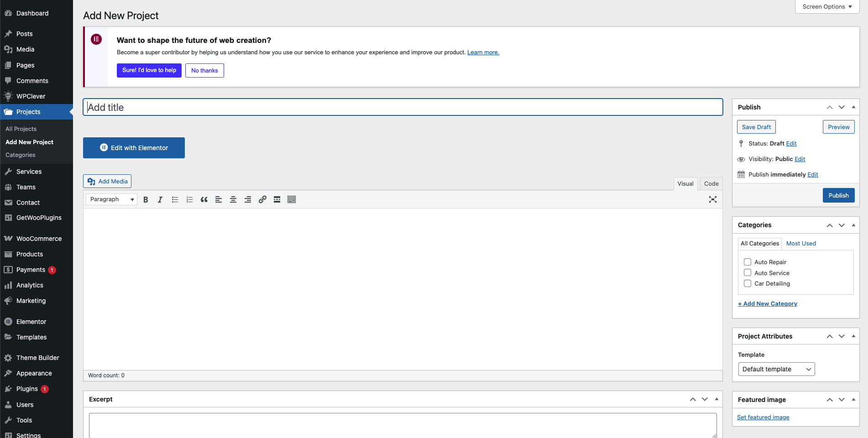Click the Insert link icon
This screenshot has height=438, width=868.
[x=262, y=199]
